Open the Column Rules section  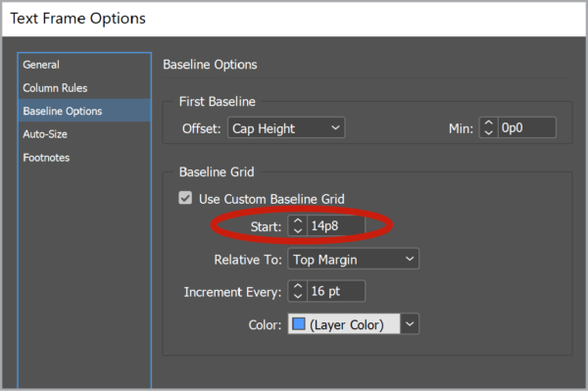coord(84,88)
